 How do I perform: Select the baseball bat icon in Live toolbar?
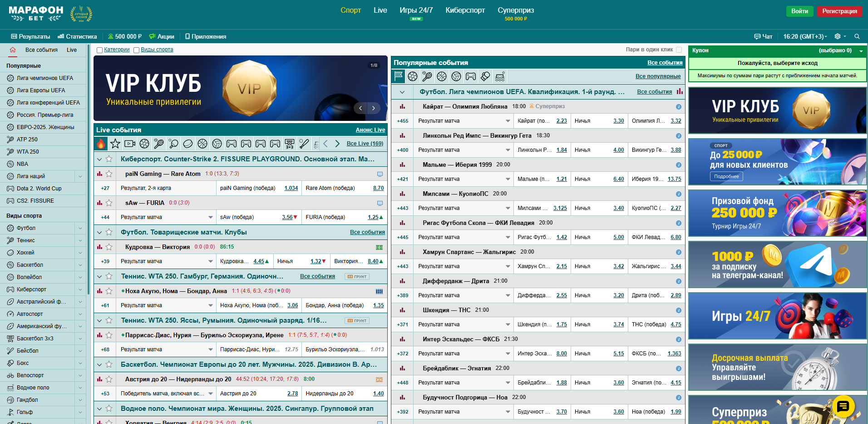click(304, 144)
